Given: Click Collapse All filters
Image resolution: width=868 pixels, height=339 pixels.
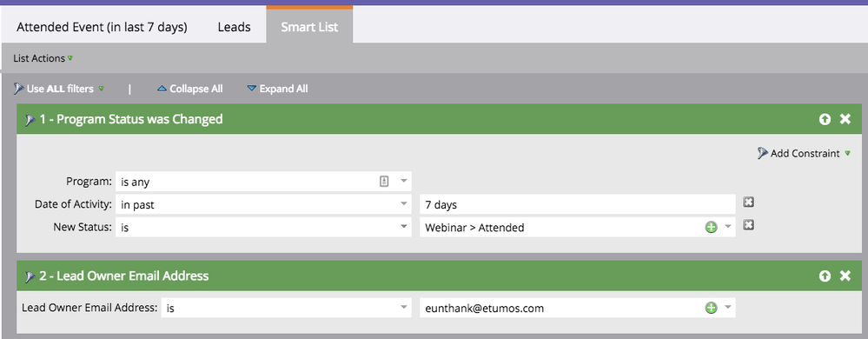Looking at the screenshot, I should (x=190, y=89).
